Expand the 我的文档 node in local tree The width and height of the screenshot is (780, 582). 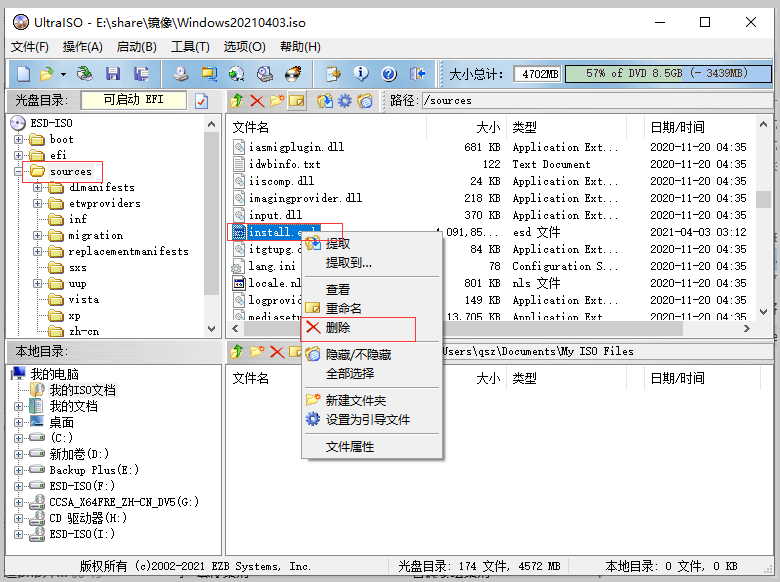pyautogui.click(x=18, y=406)
